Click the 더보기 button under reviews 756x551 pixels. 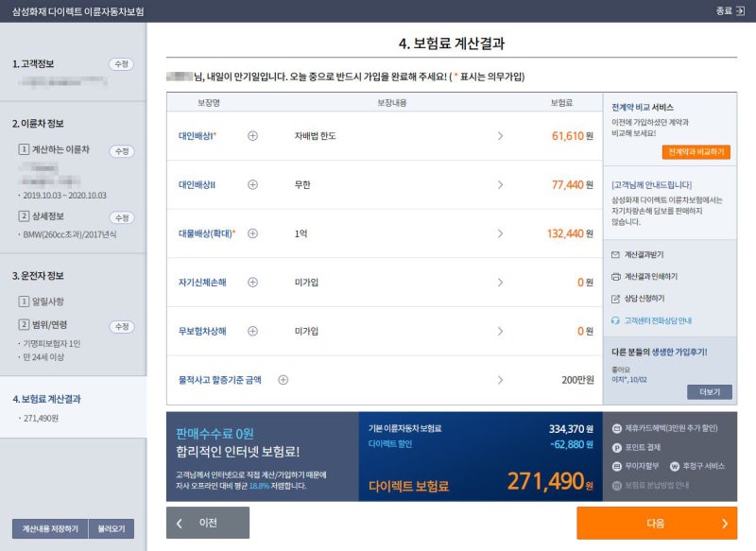pos(710,392)
